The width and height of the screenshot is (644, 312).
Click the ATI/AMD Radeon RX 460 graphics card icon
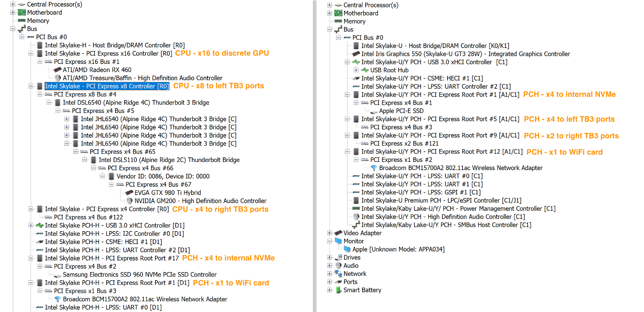pyautogui.click(x=58, y=70)
